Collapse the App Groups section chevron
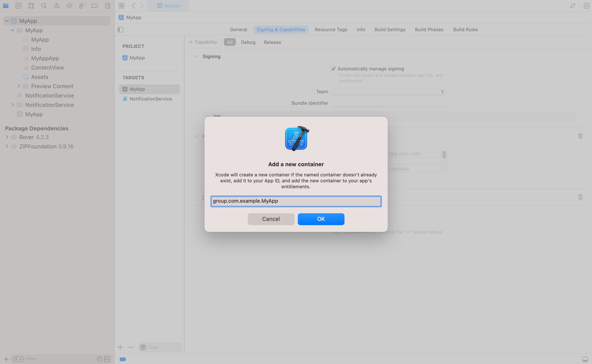The height and width of the screenshot is (364, 592). pos(197,136)
